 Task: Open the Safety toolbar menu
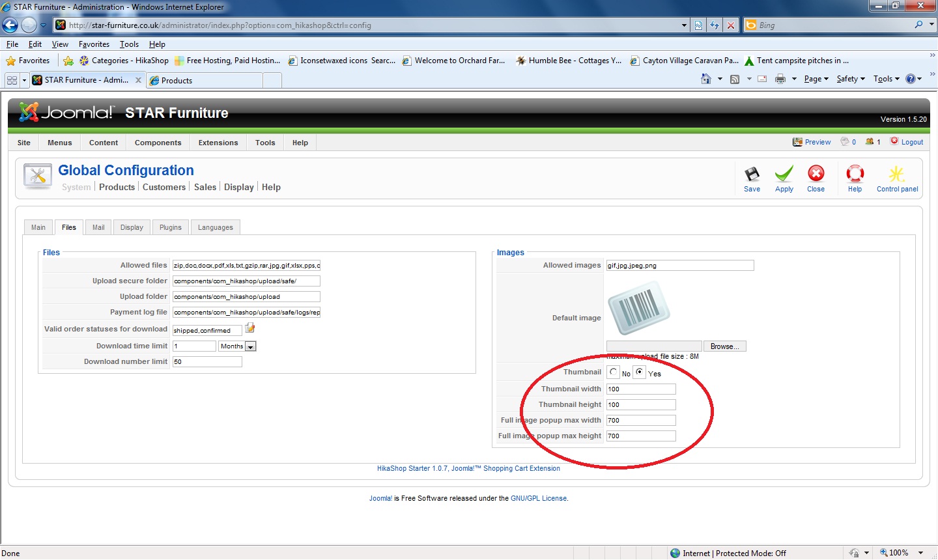click(851, 79)
